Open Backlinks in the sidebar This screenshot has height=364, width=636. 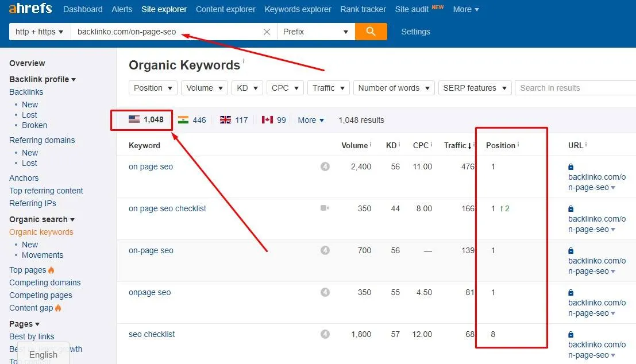pyautogui.click(x=26, y=92)
